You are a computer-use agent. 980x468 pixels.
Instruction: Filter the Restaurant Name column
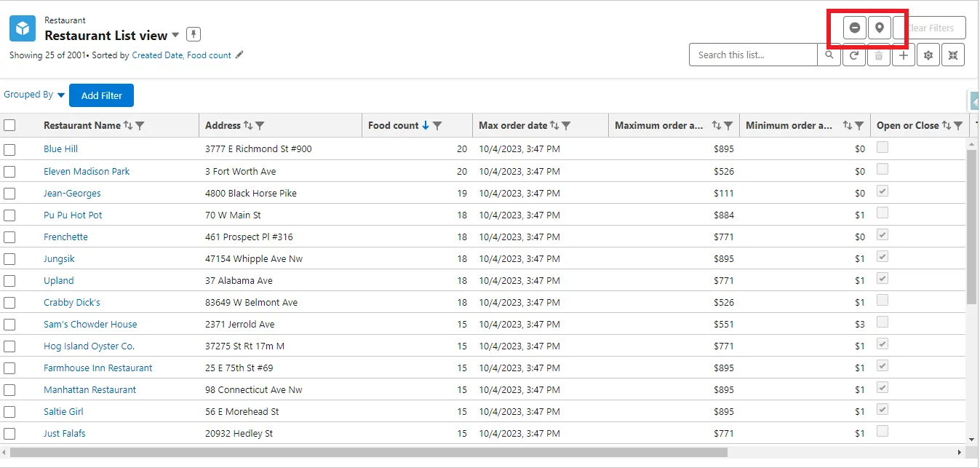(140, 125)
